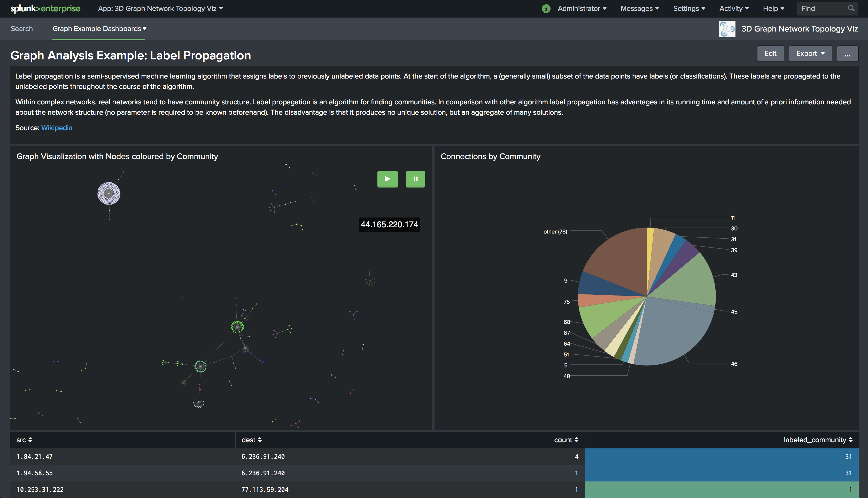The image size is (868, 498).
Task: Click the src cell 1.84.21.47
Action: (x=35, y=456)
